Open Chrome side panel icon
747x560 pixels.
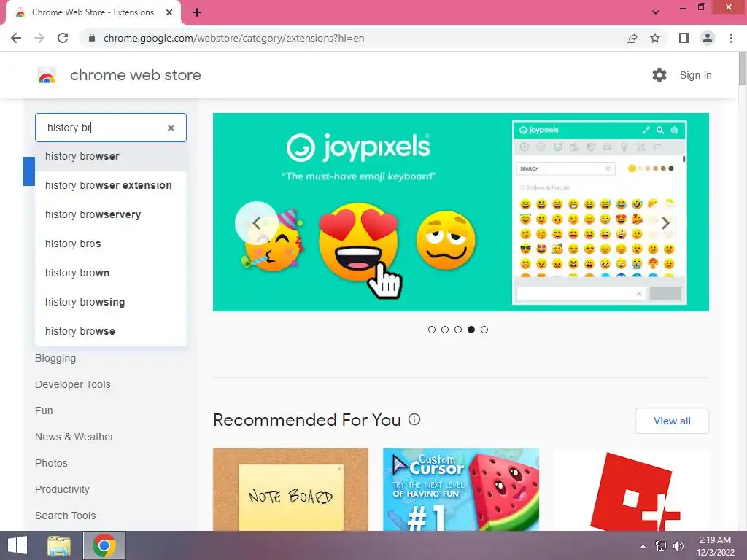[684, 38]
